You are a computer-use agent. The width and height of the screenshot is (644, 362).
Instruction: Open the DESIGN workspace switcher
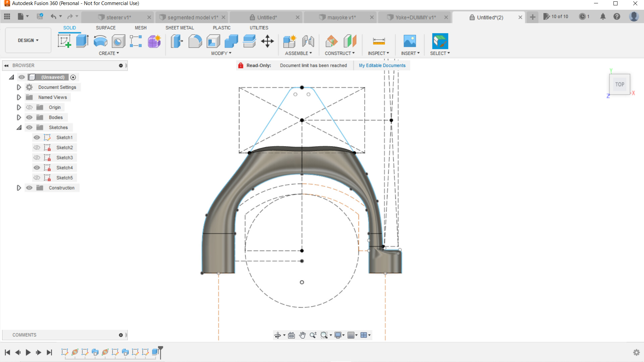pos(28,40)
